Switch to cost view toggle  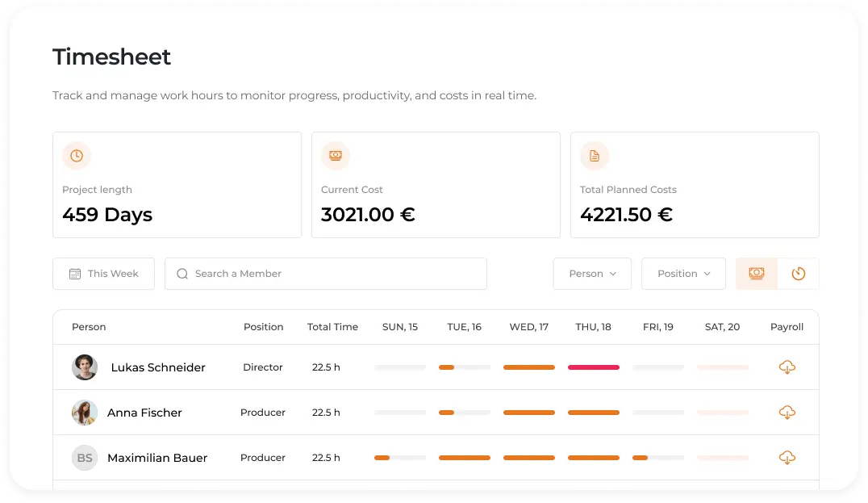[757, 274]
